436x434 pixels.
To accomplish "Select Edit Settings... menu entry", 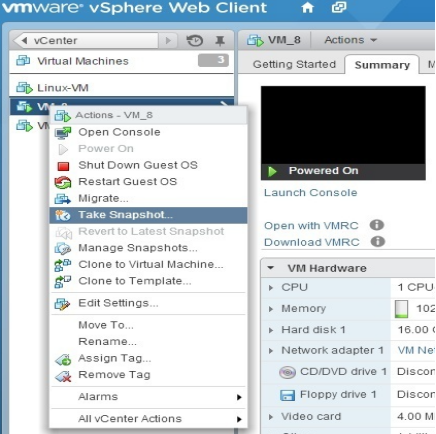I will tap(148, 303).
